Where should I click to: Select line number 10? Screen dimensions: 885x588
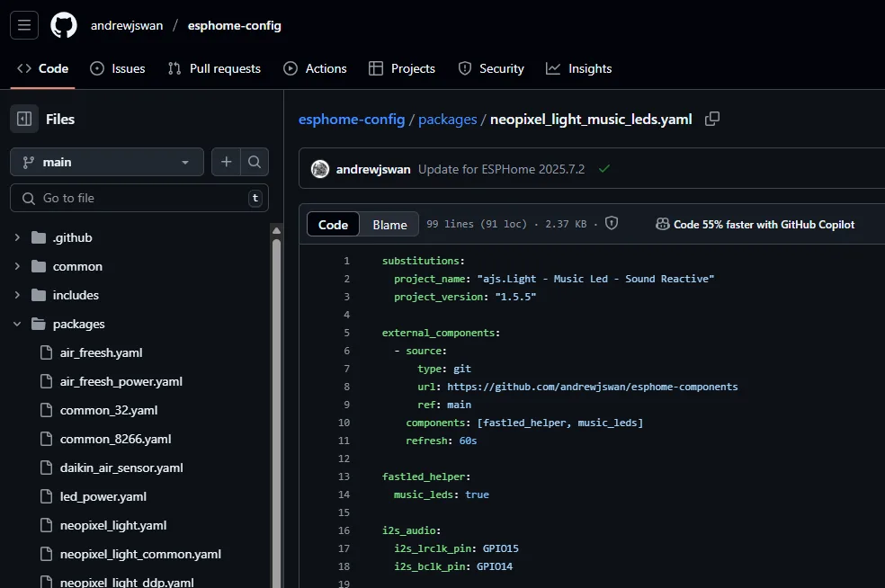[344, 423]
